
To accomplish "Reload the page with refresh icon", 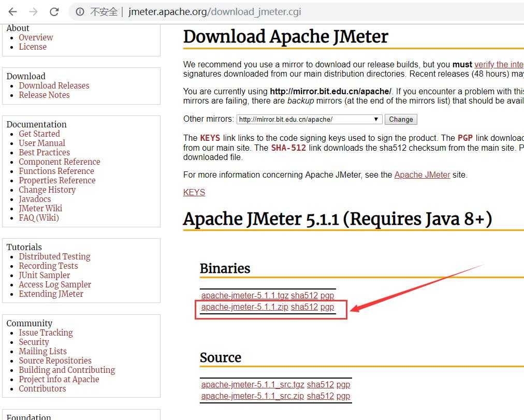I will tap(54, 12).
